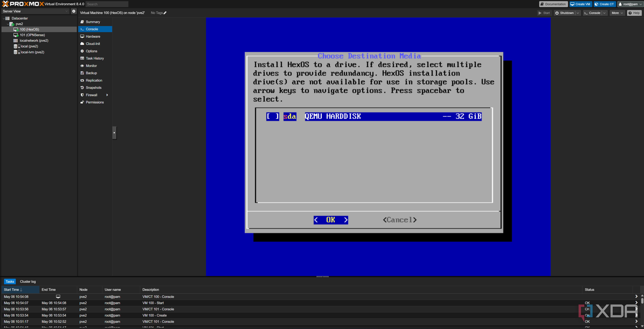Open the More dropdown menu

click(617, 13)
